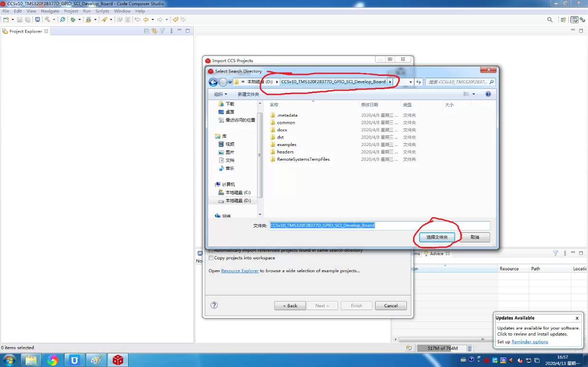Click the Debug bug icon in toolbar

[73, 19]
